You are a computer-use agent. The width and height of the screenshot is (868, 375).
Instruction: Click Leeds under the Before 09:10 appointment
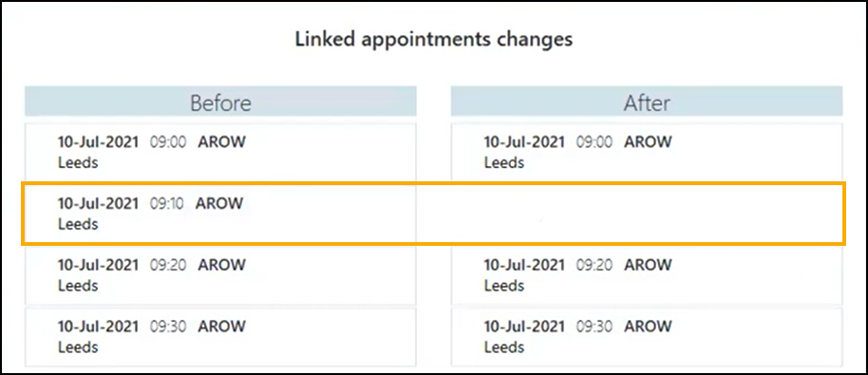click(x=78, y=224)
